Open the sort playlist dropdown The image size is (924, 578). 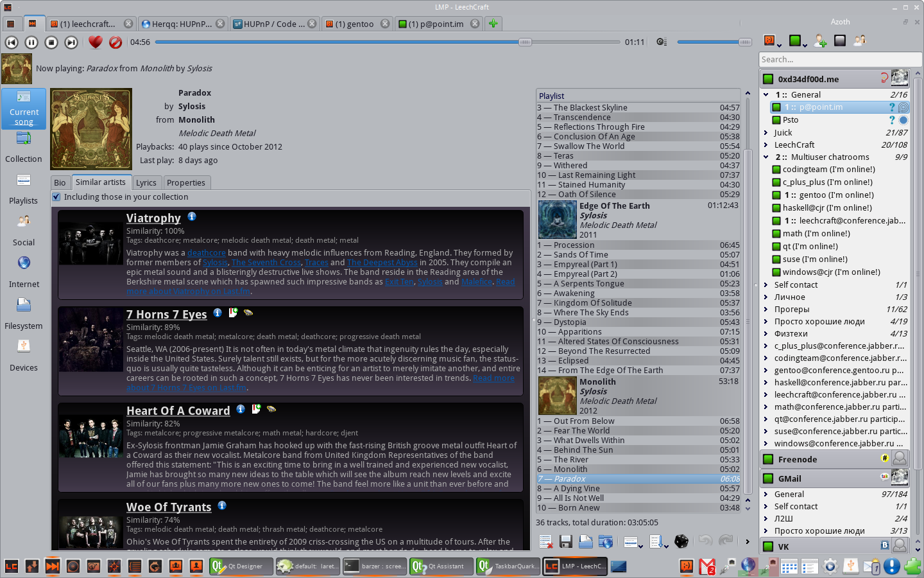[659, 541]
